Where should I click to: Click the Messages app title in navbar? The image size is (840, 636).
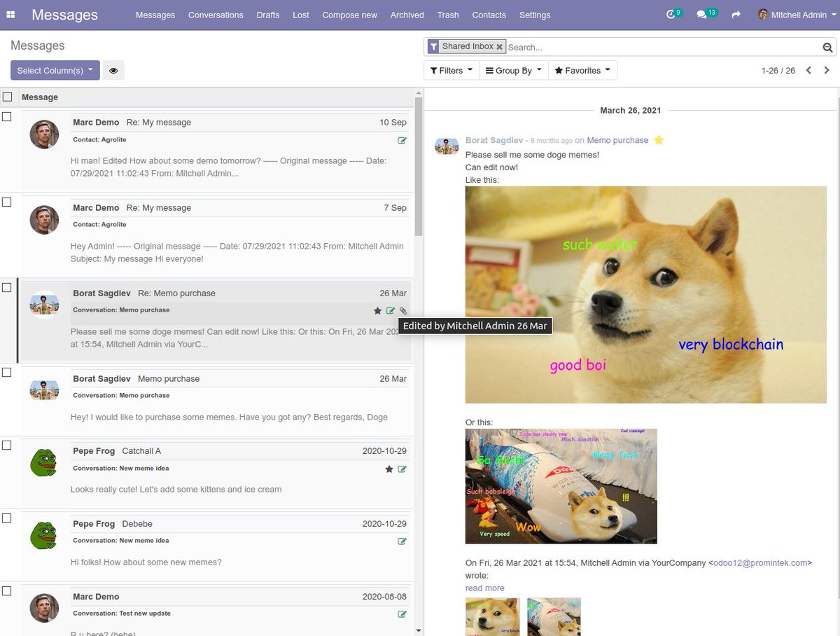coord(65,15)
